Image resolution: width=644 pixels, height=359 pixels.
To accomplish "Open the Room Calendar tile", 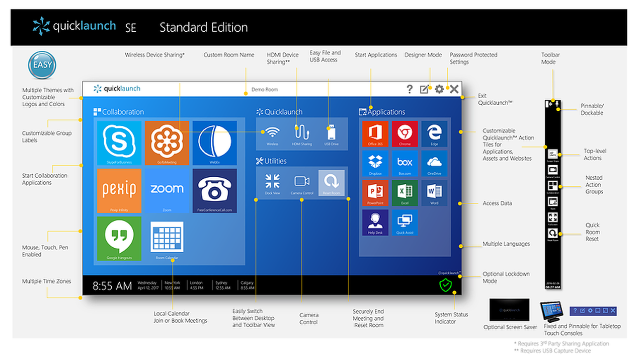I will point(167,238).
